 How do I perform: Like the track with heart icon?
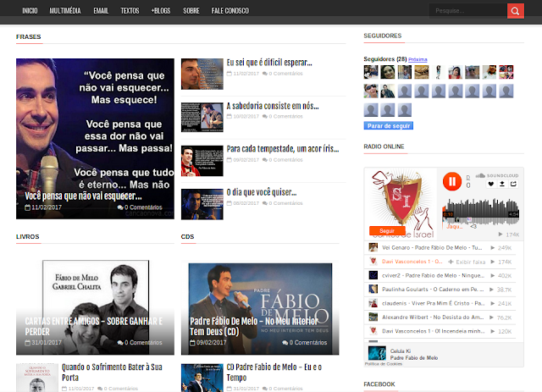point(491,184)
